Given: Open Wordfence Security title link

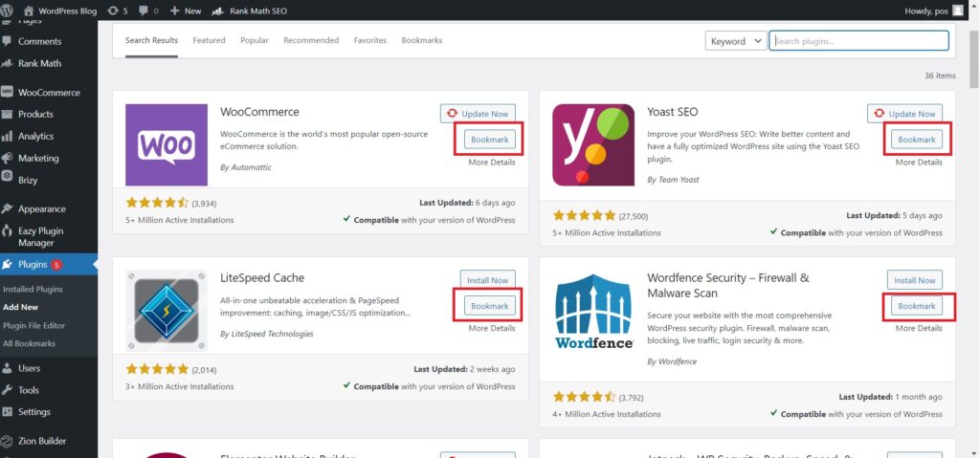Looking at the screenshot, I should coord(728,285).
